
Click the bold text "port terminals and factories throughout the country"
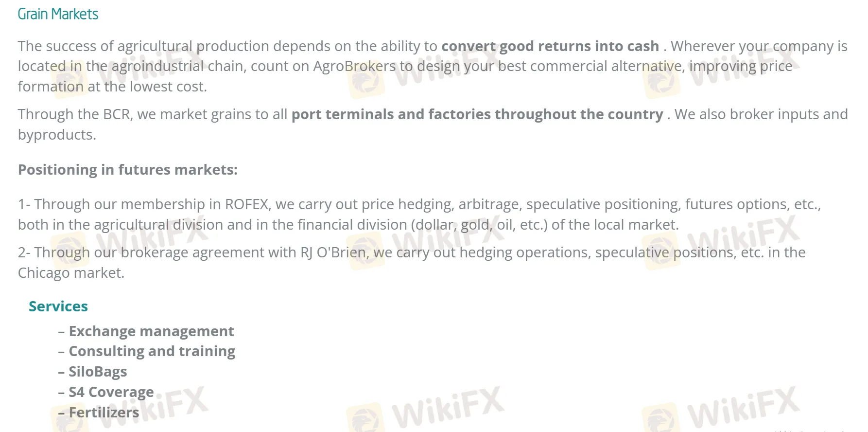[x=477, y=114]
